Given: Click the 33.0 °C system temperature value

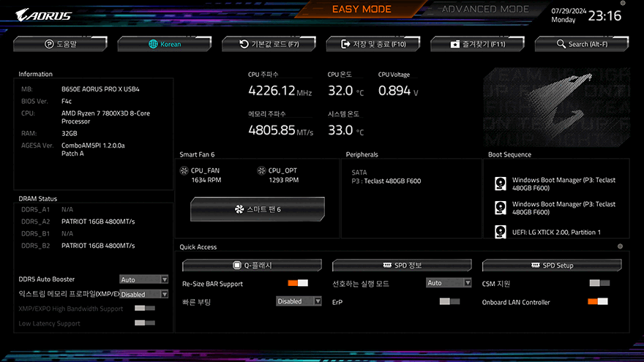Looking at the screenshot, I should 345,130.
